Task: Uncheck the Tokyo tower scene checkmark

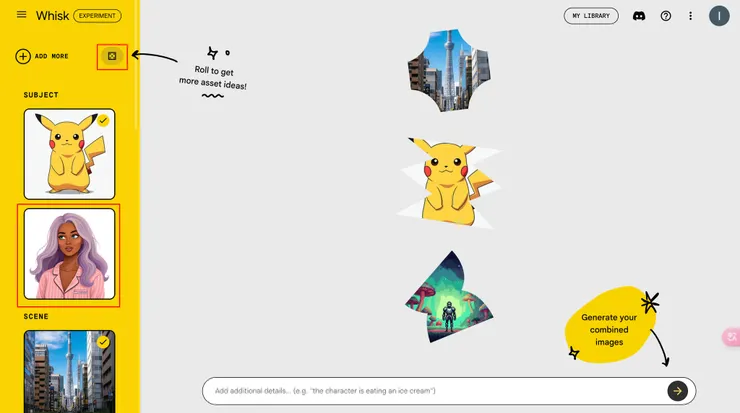Action: pyautogui.click(x=103, y=342)
